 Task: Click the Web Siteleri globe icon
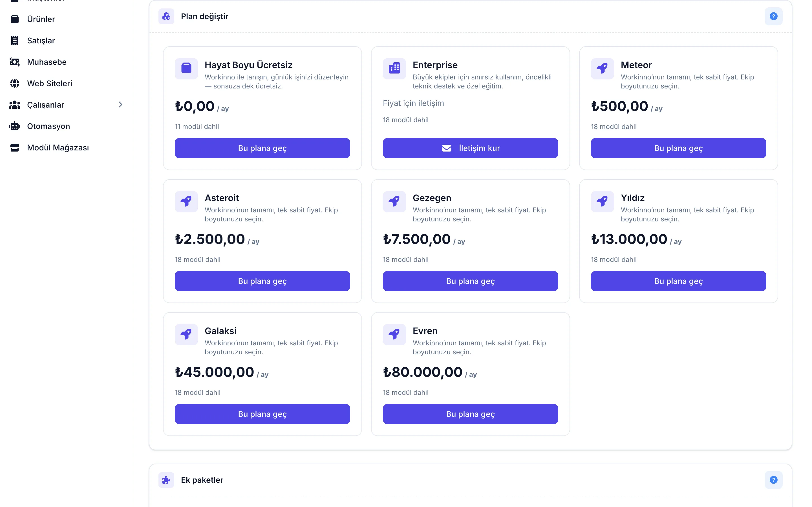[14, 83]
